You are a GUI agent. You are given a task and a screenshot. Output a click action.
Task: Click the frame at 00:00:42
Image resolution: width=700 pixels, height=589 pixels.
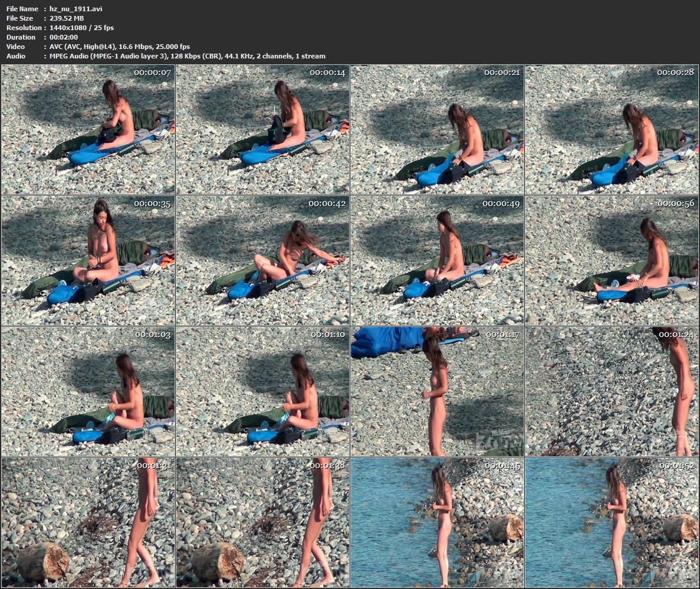tap(262, 260)
